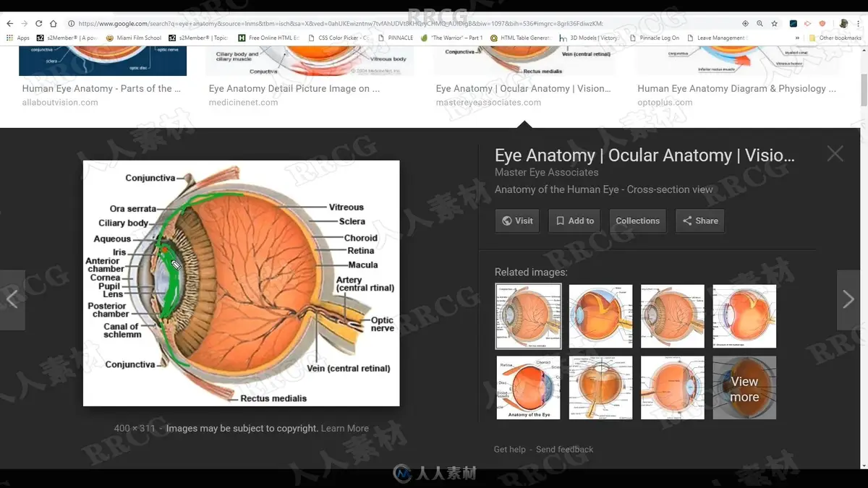Open the Miami Film School bookmark
This screenshot has height=488, width=868.
pyautogui.click(x=133, y=38)
